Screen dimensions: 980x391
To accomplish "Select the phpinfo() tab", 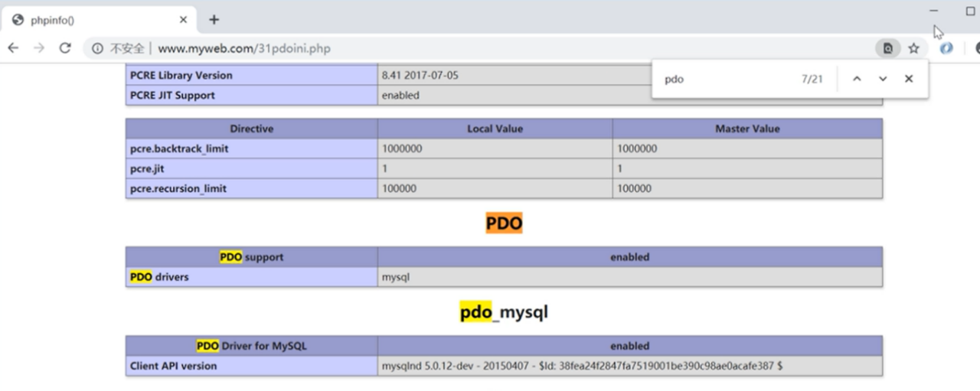I will coord(100,20).
